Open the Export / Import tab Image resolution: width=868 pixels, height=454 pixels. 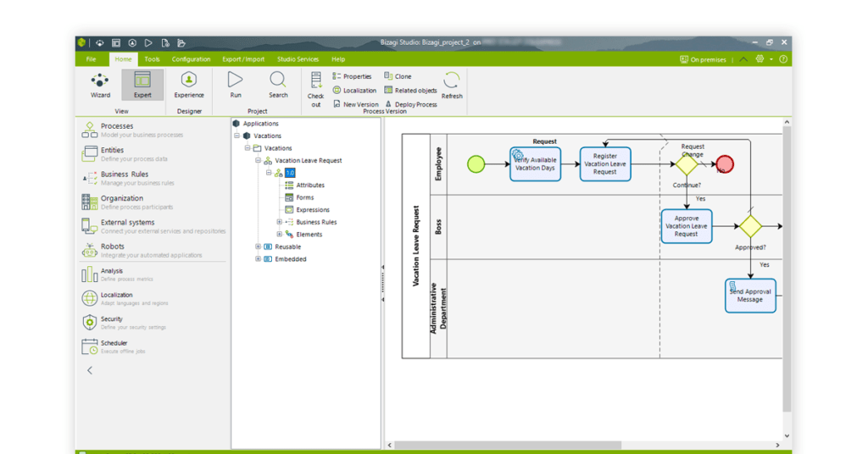(x=243, y=59)
